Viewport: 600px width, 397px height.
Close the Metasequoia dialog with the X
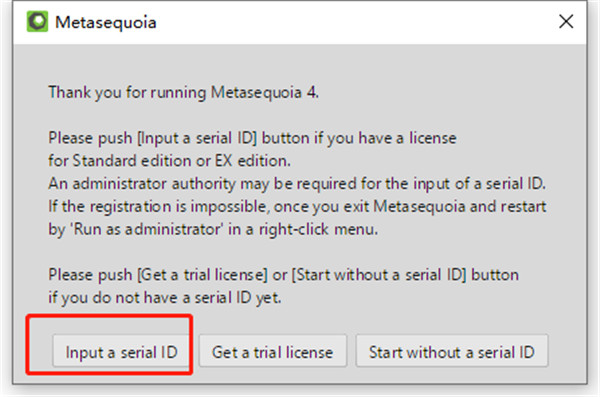point(566,21)
